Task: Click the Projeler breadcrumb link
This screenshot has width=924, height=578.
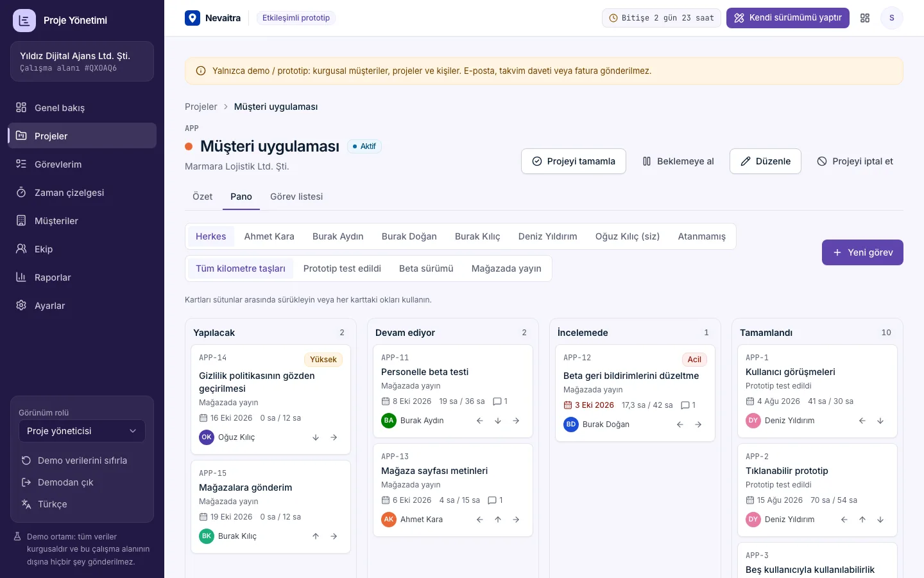Action: click(x=201, y=107)
